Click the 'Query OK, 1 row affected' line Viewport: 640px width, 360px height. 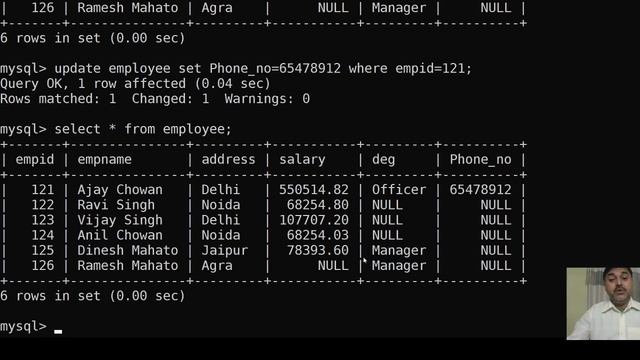(135, 84)
